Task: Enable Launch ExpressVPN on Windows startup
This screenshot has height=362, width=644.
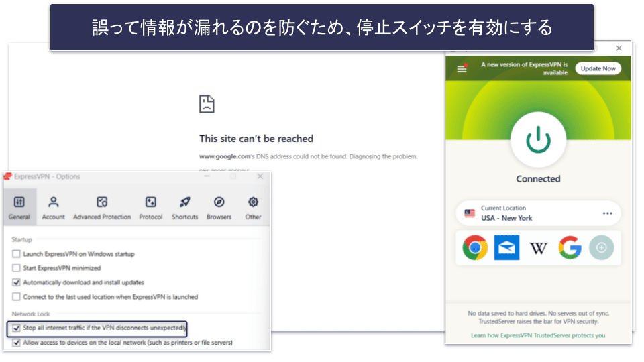Action: click(16, 254)
